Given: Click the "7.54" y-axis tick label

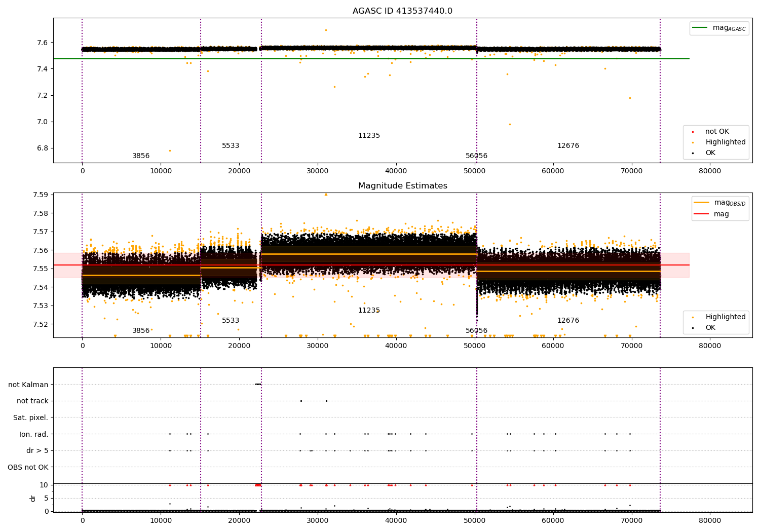Looking at the screenshot, I should (41, 287).
